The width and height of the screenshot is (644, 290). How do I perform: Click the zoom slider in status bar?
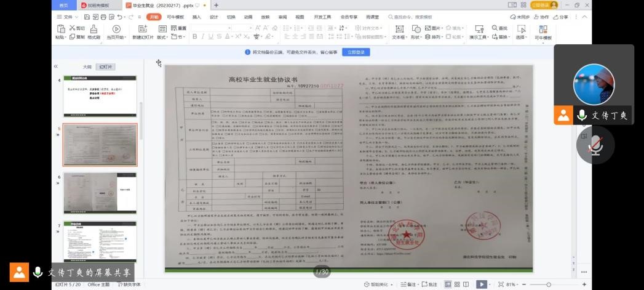[x=549, y=284]
